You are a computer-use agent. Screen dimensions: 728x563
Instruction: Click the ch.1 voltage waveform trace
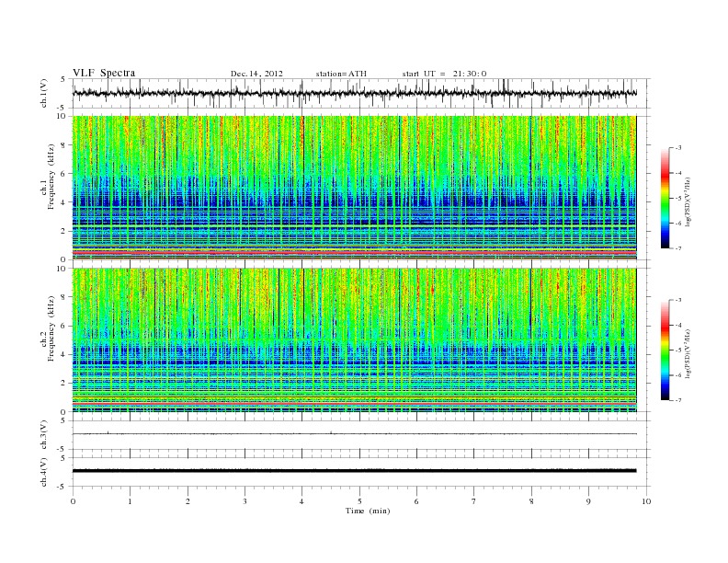click(x=354, y=93)
